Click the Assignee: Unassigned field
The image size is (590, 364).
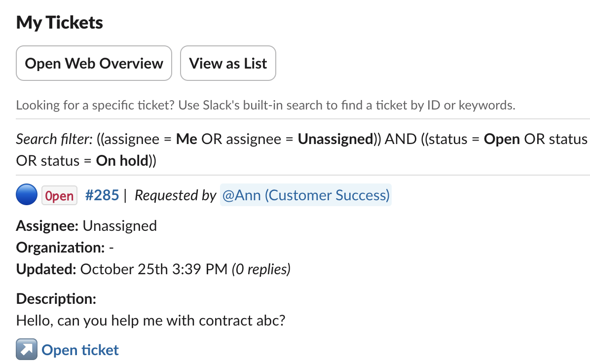86,226
